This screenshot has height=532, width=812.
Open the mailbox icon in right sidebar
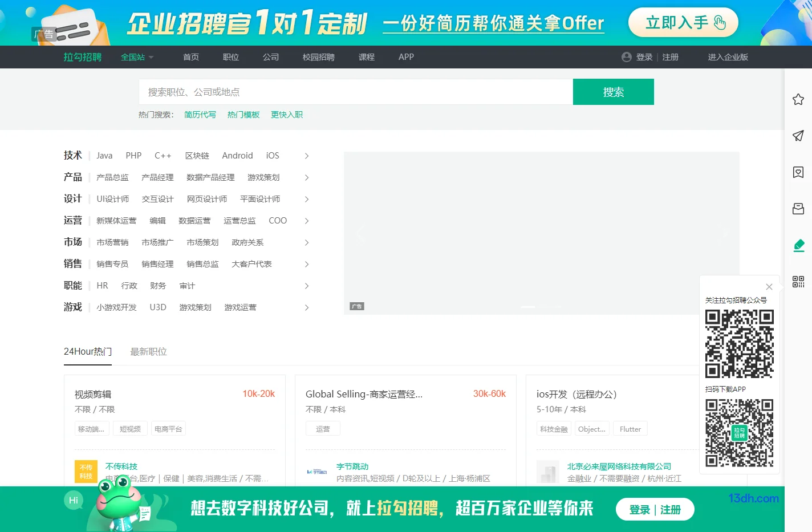click(x=798, y=209)
